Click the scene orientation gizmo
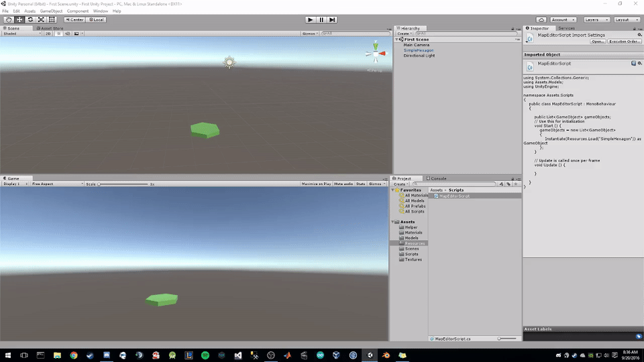This screenshot has width=644, height=362. point(376,54)
